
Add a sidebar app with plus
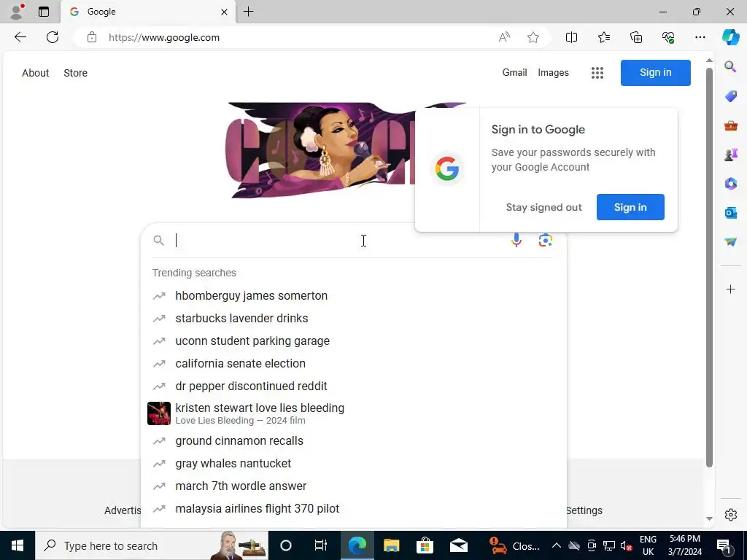[x=730, y=289]
